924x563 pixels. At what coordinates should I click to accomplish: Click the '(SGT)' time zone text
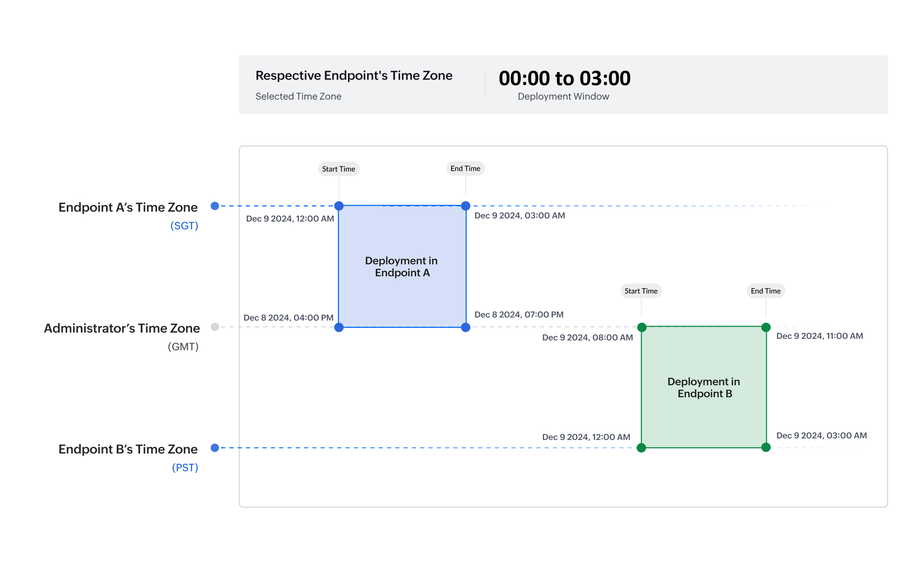click(x=184, y=226)
